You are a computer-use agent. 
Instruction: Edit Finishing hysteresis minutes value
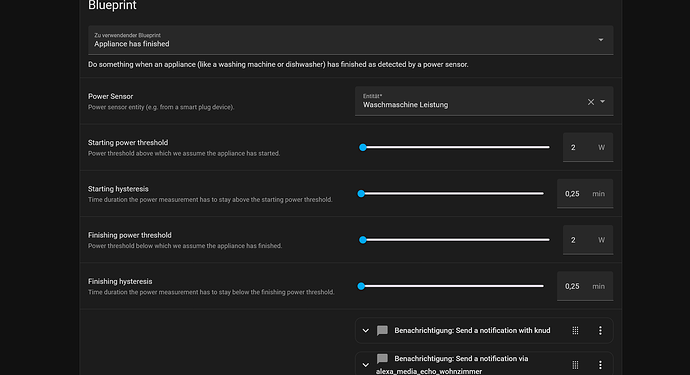(x=585, y=286)
